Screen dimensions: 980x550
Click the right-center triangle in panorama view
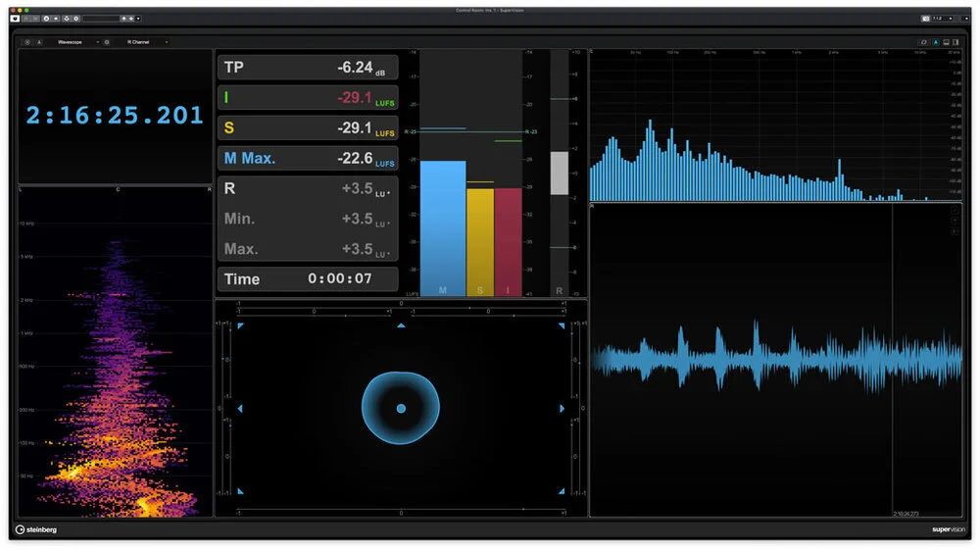[562, 408]
